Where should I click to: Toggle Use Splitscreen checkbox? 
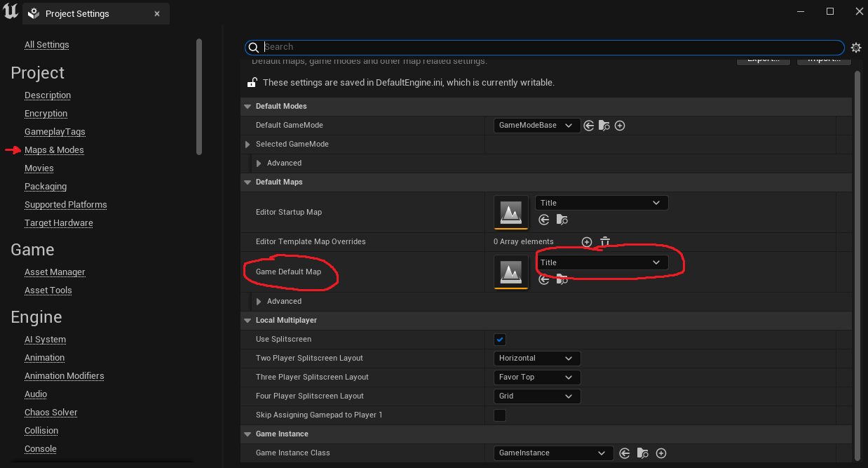[500, 340]
